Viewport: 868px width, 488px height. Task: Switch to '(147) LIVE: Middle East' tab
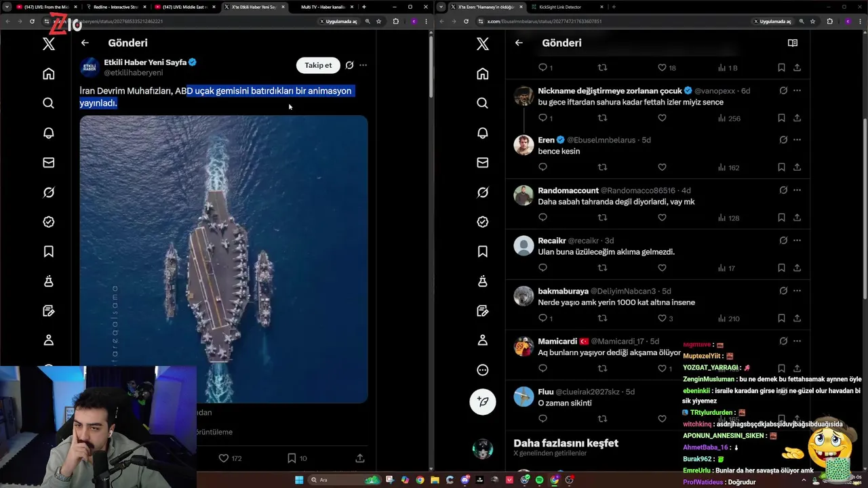(x=185, y=7)
